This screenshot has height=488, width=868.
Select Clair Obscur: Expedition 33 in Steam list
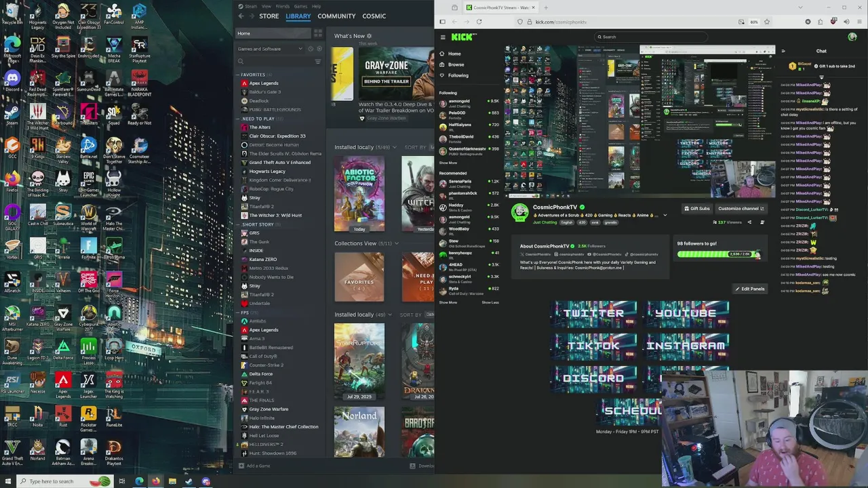pyautogui.click(x=277, y=136)
